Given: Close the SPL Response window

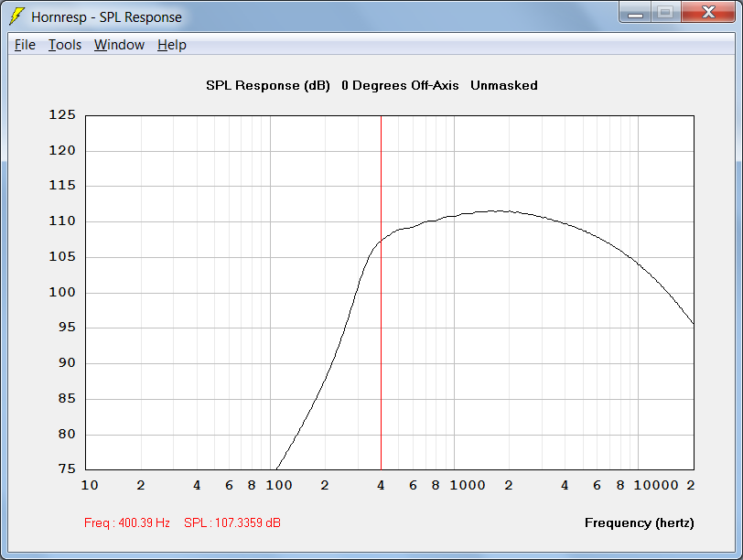Looking at the screenshot, I should [x=708, y=13].
